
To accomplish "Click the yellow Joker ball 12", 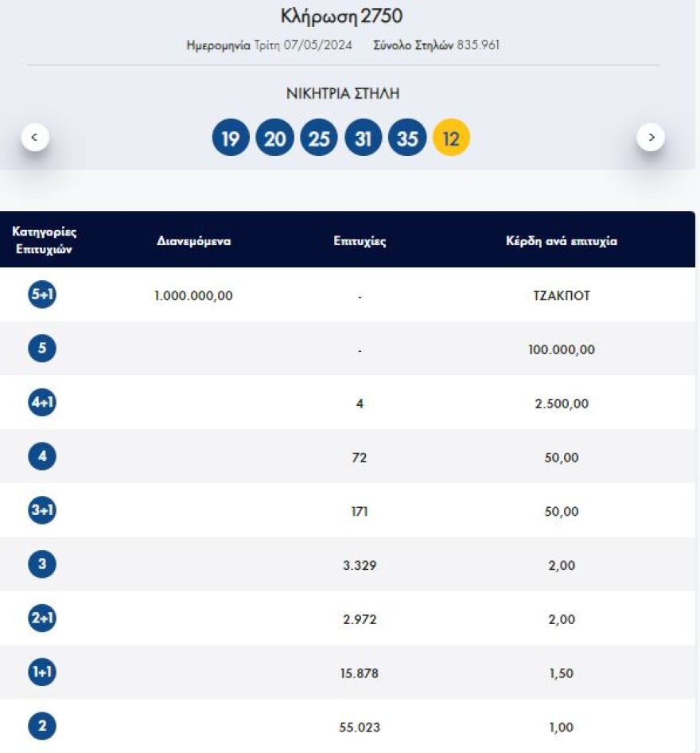I will coord(451,139).
